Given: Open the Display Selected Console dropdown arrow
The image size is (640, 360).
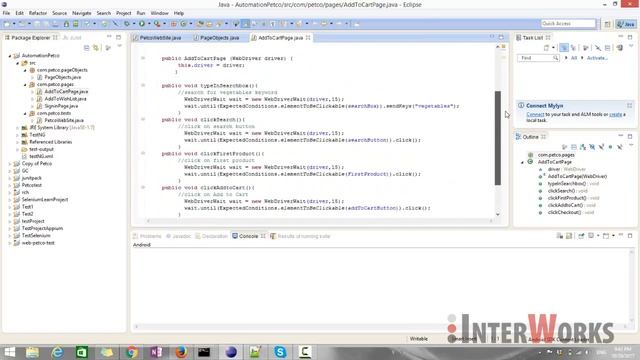Looking at the screenshot, I should tap(598, 236).
